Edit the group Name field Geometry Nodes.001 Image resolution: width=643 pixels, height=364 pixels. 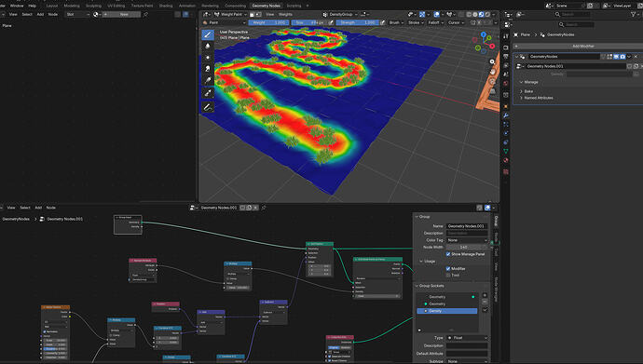click(x=467, y=226)
